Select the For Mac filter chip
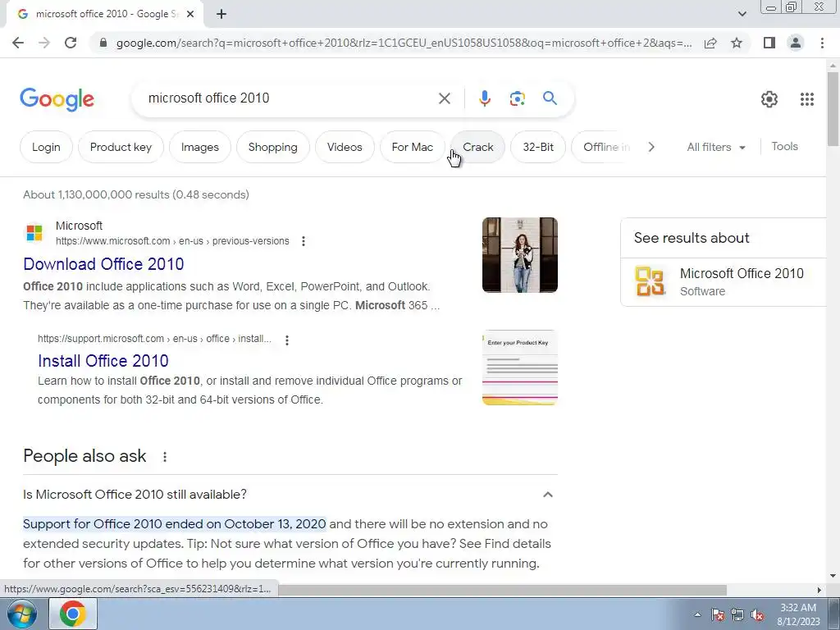 pos(412,147)
